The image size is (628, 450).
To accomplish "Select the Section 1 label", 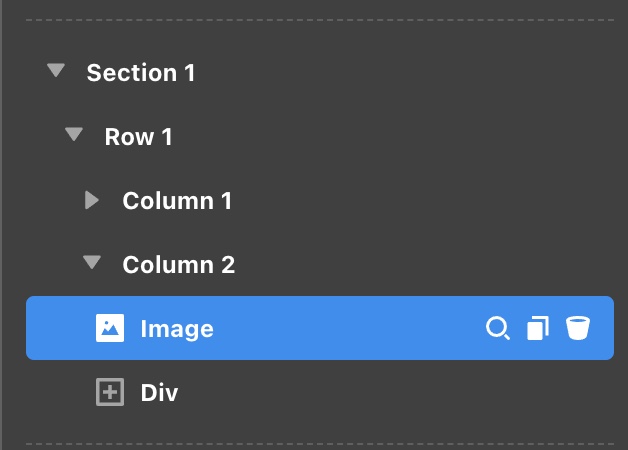I will coord(141,72).
